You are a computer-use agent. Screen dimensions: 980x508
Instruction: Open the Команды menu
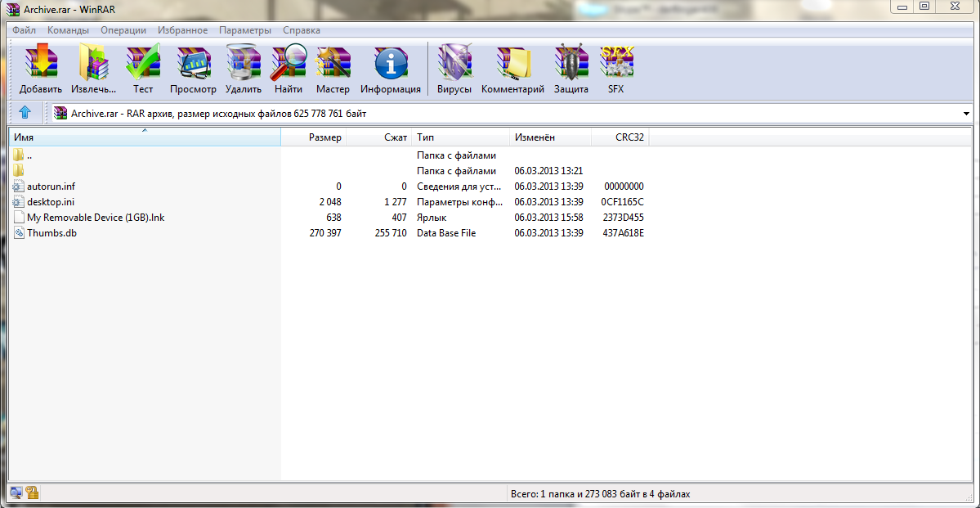pyautogui.click(x=68, y=30)
